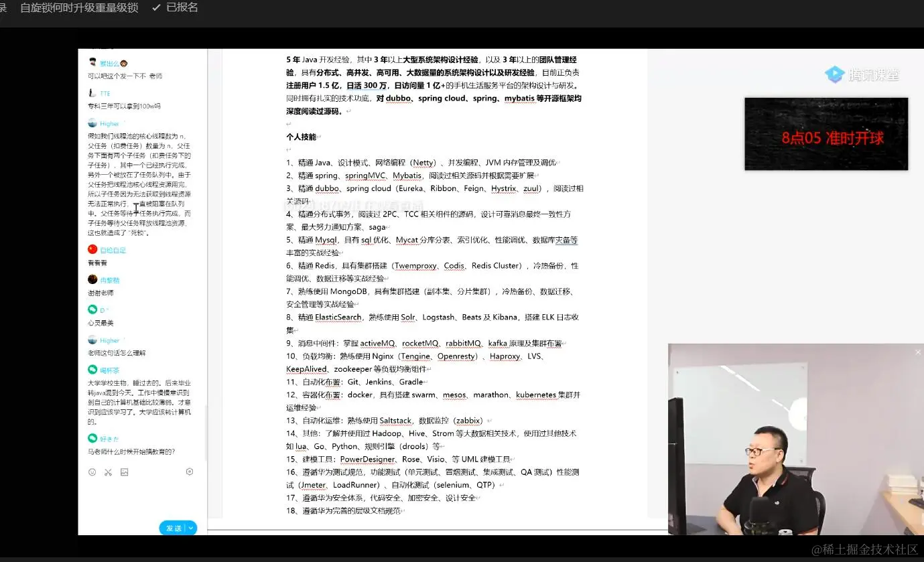Image resolution: width=924 pixels, height=562 pixels.
Task: Open the emoji picker in chat
Action: tap(92, 472)
